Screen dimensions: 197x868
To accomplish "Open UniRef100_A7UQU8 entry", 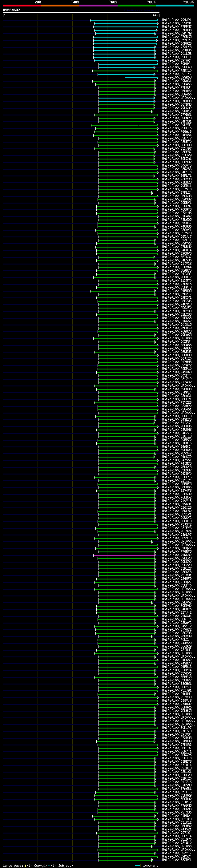I will (177, 30).
